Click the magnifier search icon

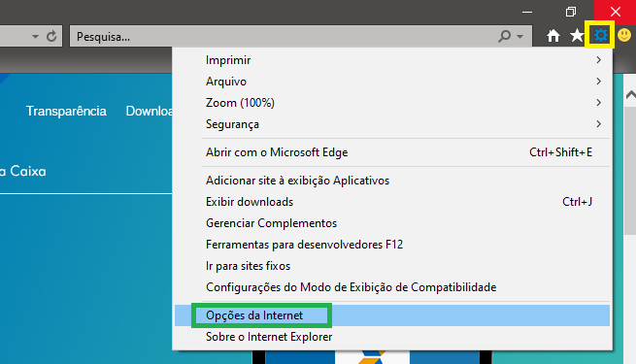pos(504,37)
